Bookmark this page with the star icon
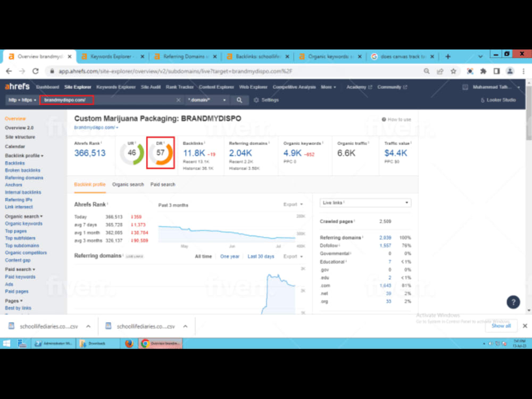532x399 pixels. (453, 71)
